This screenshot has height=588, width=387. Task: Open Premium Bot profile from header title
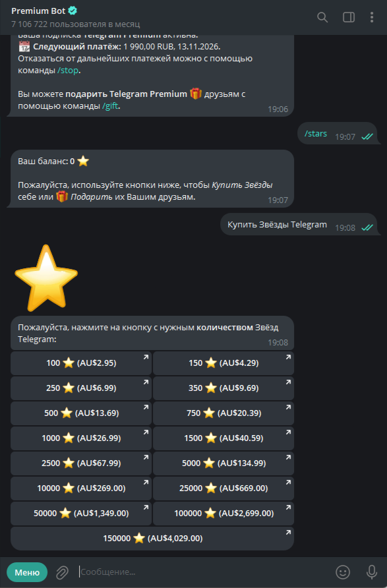click(38, 11)
